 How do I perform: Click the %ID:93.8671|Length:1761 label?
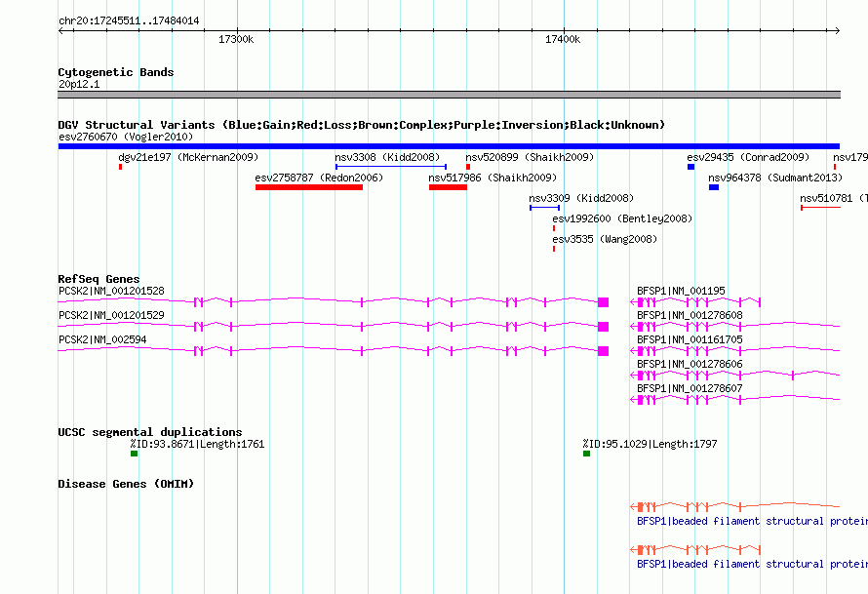[197, 444]
